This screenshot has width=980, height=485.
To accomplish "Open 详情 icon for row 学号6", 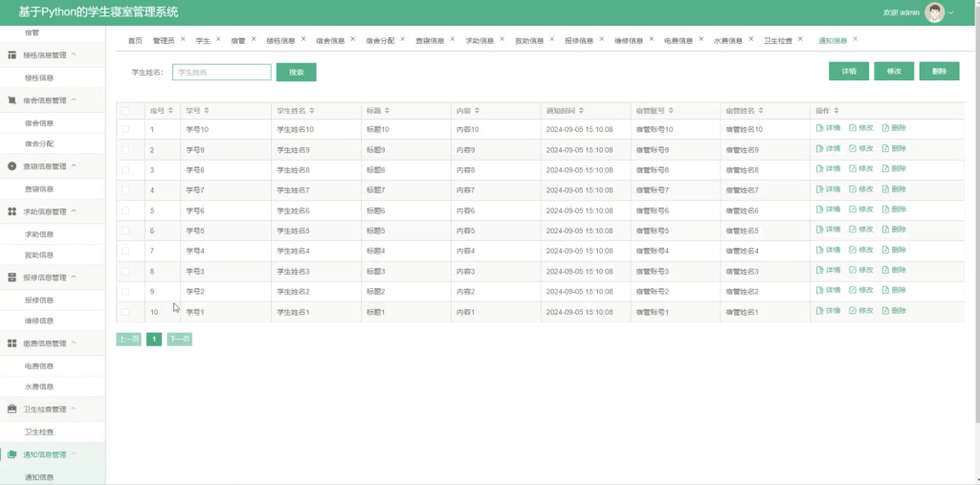I will [x=820, y=209].
